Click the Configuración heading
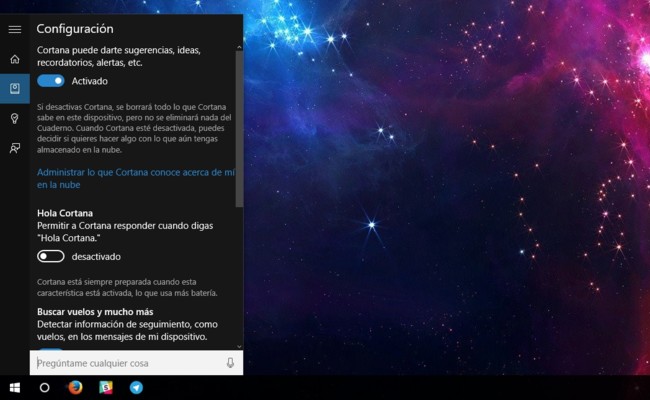Image resolution: width=650 pixels, height=400 pixels. (x=75, y=29)
